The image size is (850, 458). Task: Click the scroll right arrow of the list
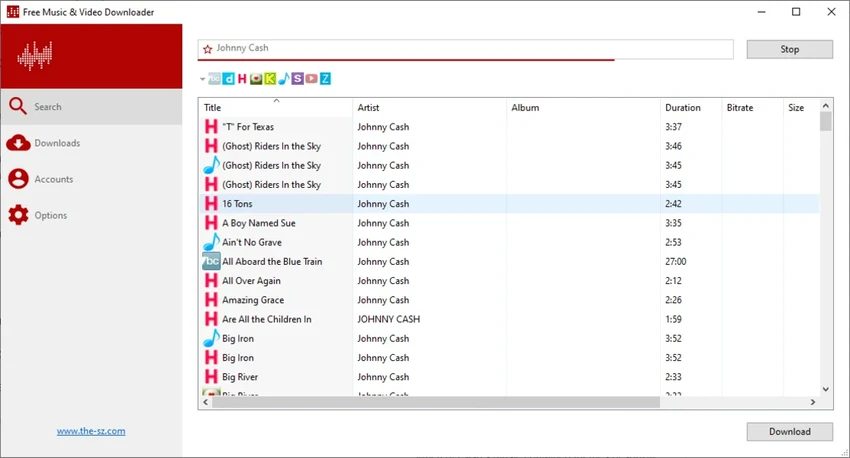click(813, 402)
